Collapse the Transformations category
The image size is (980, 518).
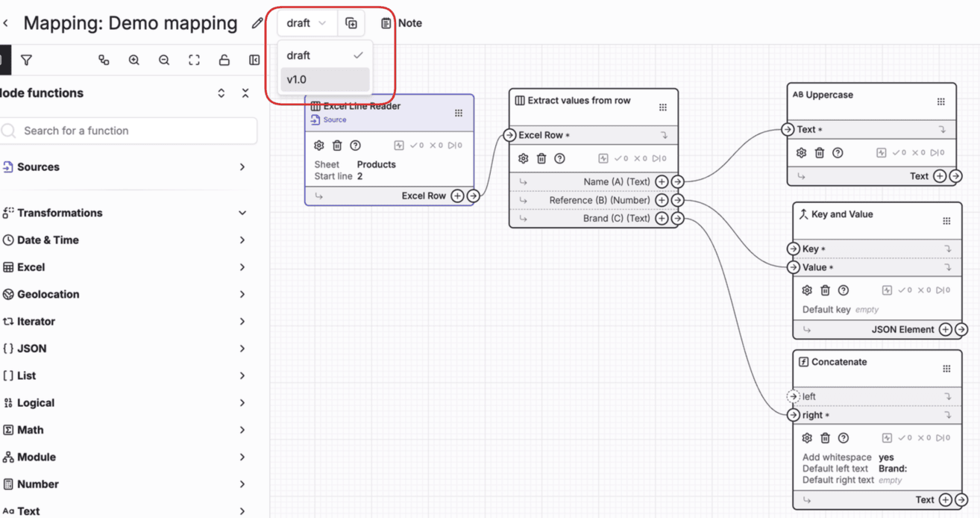242,213
